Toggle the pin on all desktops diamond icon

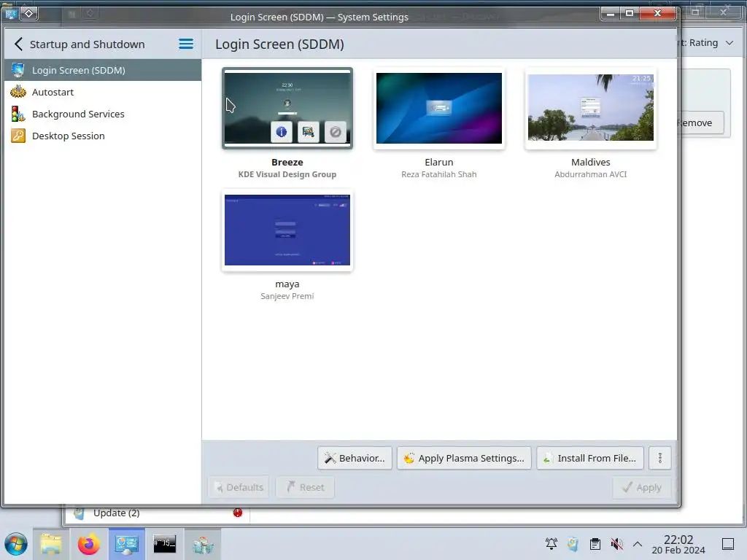(x=29, y=14)
